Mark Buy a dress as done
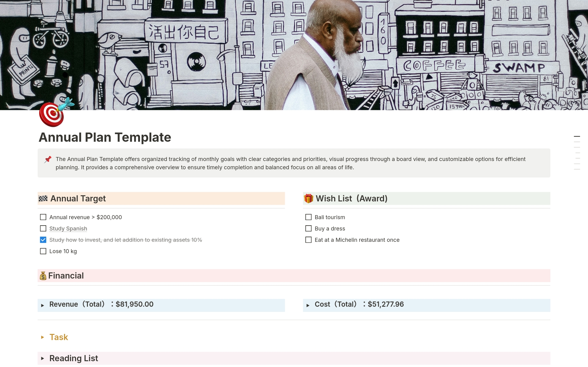Screen dimensions: 588x367 point(308,229)
